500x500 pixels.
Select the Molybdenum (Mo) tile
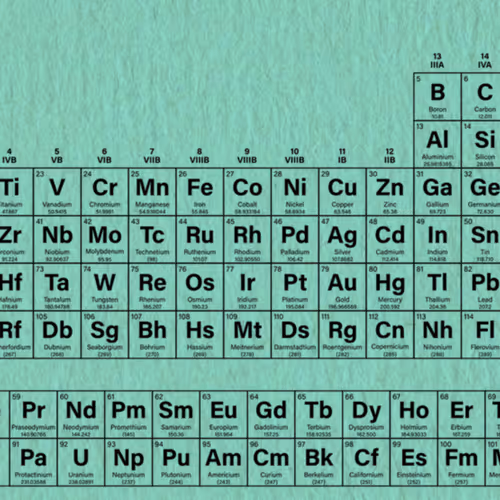click(x=105, y=240)
